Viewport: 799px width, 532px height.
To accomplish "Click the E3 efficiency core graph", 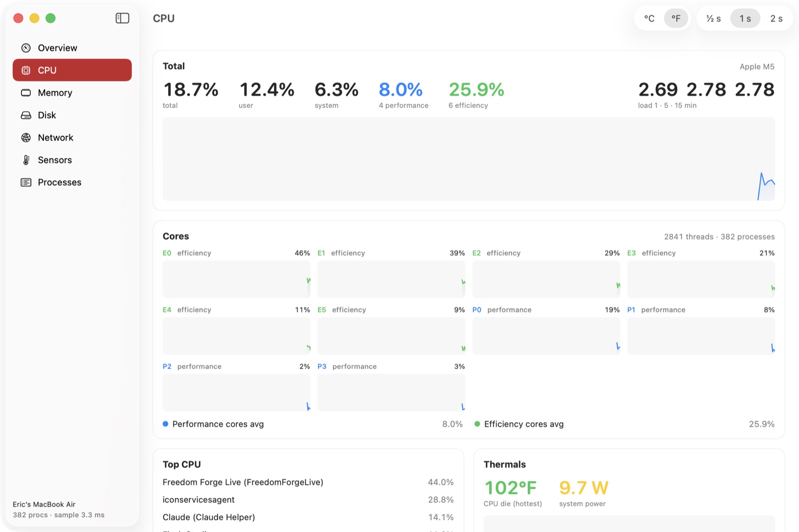I will click(x=701, y=279).
